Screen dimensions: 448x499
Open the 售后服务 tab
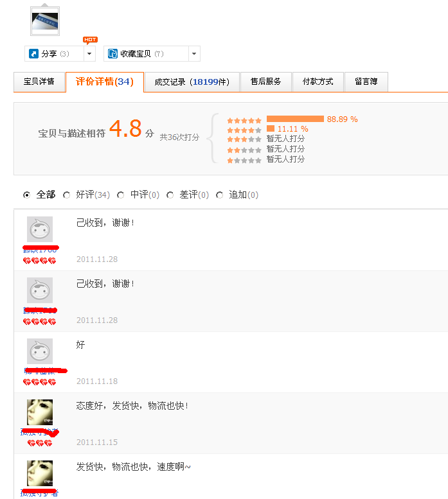(x=265, y=82)
